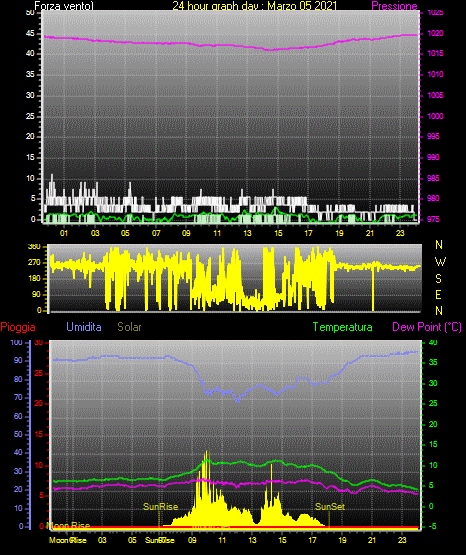The width and height of the screenshot is (466, 555).
Task: Click hour label '11' under the wind chart
Action: click(x=217, y=233)
